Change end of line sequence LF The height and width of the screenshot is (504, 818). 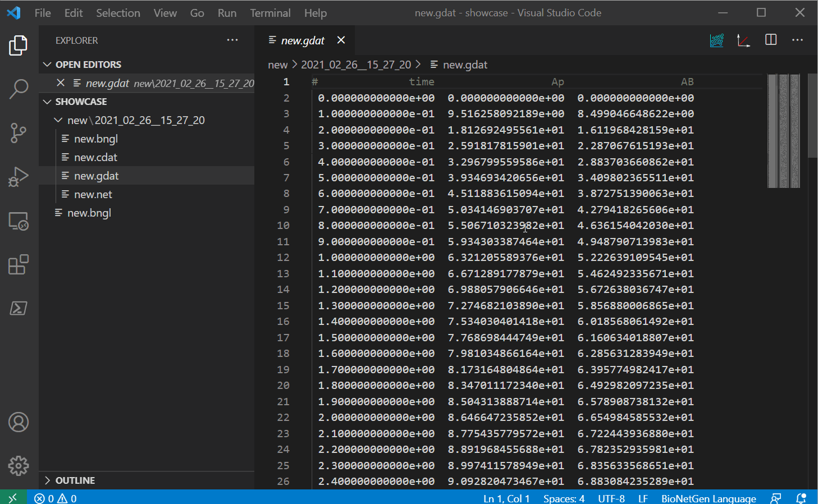pyautogui.click(x=643, y=498)
